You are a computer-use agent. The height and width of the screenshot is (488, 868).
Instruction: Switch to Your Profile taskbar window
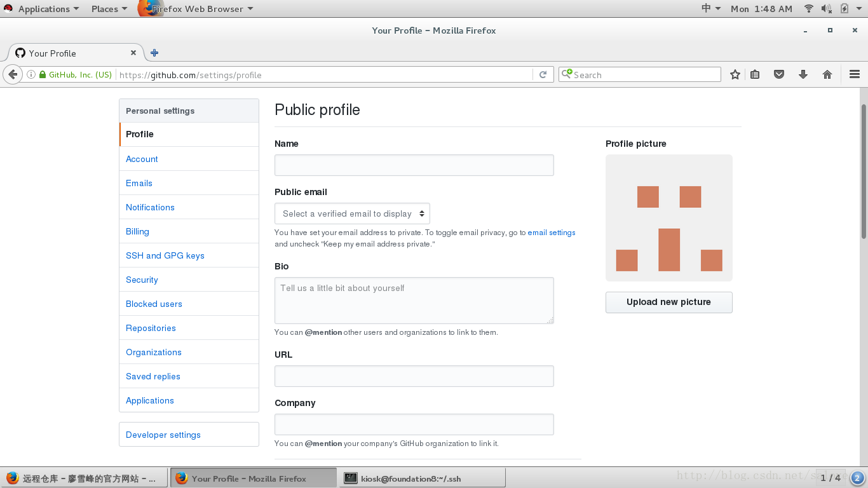coord(254,478)
